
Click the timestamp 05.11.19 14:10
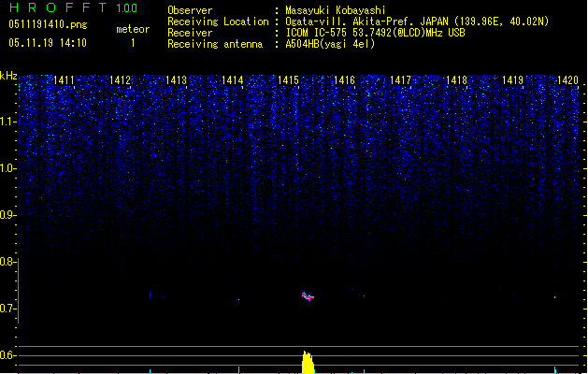[48, 43]
